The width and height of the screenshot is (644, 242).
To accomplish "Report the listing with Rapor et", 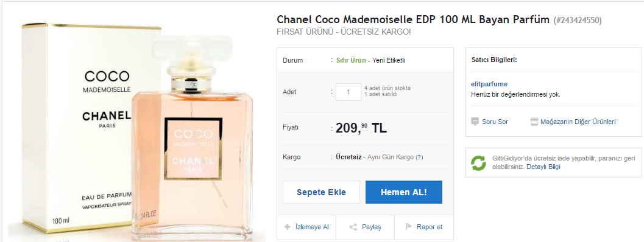I will [424, 227].
